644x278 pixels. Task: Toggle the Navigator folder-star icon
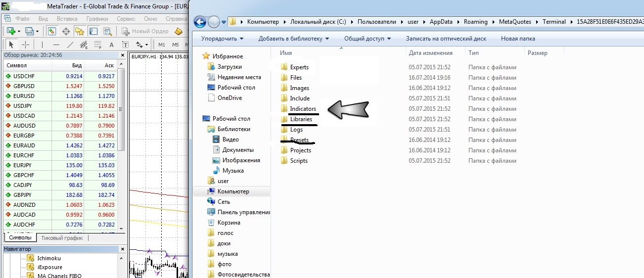[x=80, y=31]
